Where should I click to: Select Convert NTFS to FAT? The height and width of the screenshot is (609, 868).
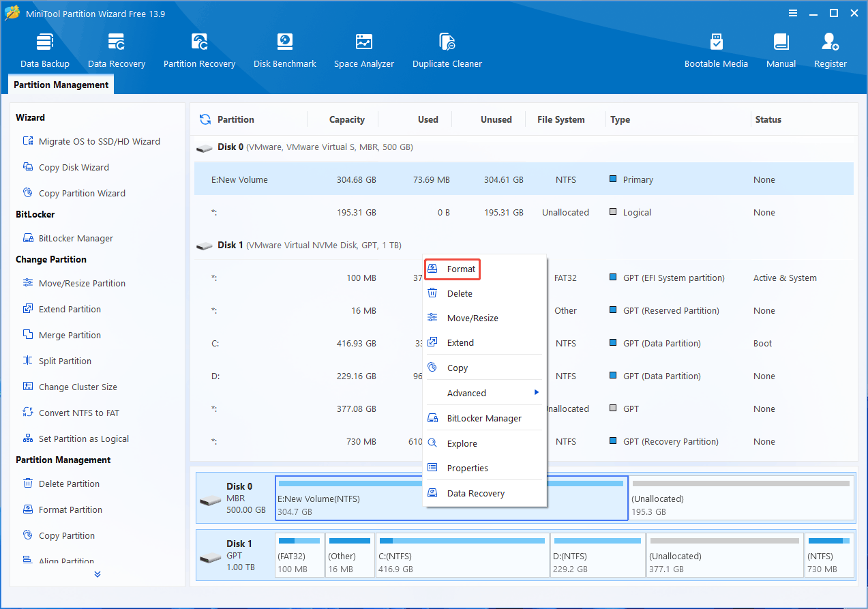click(71, 413)
